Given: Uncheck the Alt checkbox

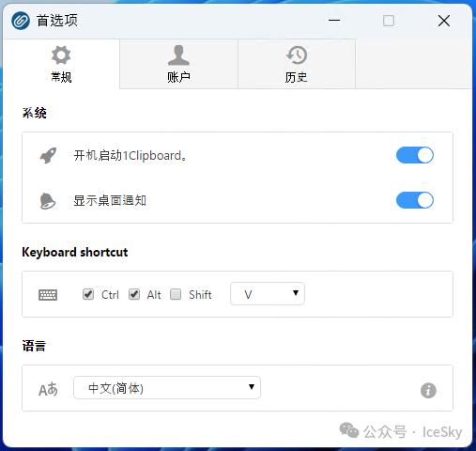Looking at the screenshot, I should point(134,294).
